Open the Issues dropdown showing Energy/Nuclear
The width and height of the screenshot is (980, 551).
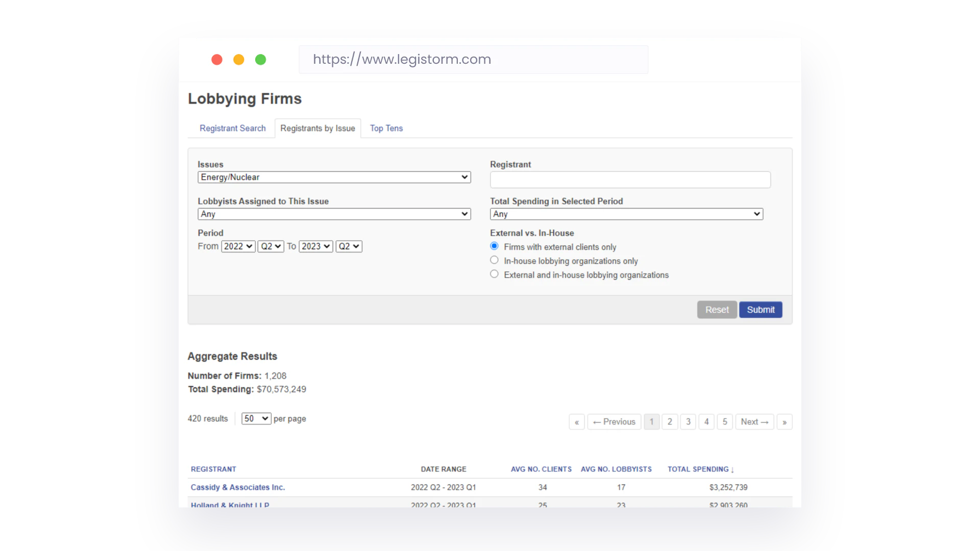click(334, 177)
